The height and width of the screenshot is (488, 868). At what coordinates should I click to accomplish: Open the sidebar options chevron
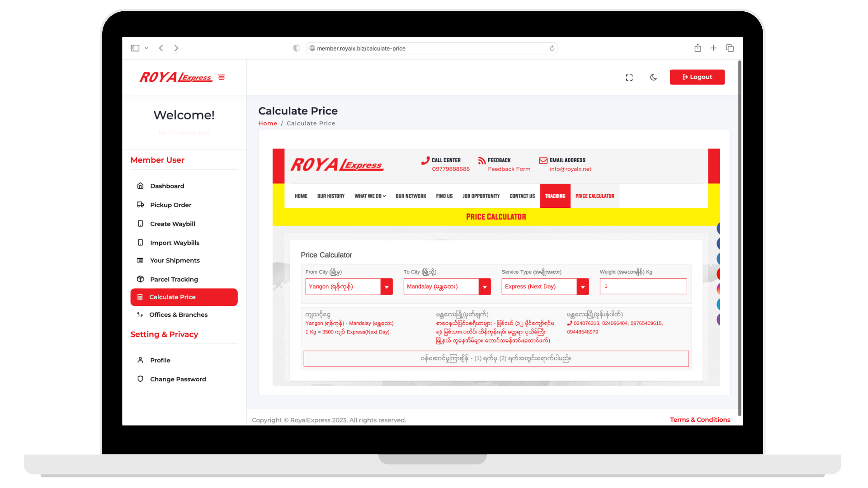pos(146,48)
